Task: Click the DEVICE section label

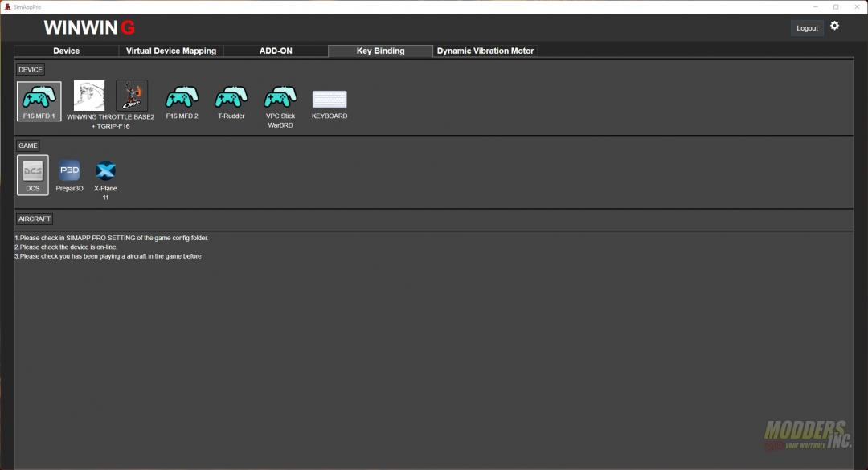Action: (31, 70)
